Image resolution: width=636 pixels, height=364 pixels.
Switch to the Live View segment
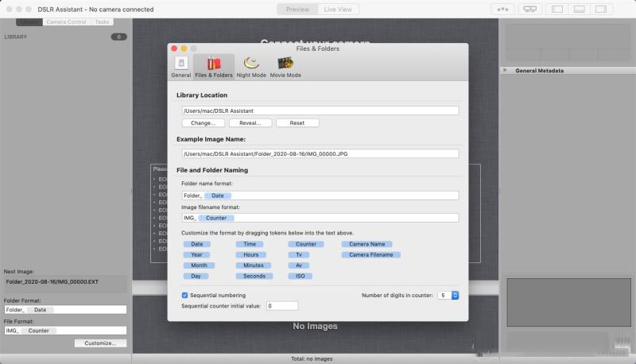point(338,10)
